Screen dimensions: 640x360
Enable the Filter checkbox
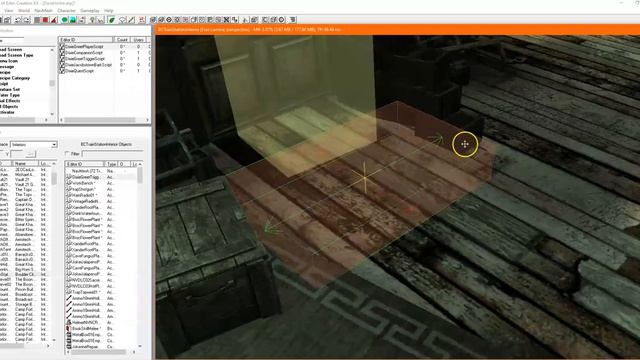(x=67, y=154)
